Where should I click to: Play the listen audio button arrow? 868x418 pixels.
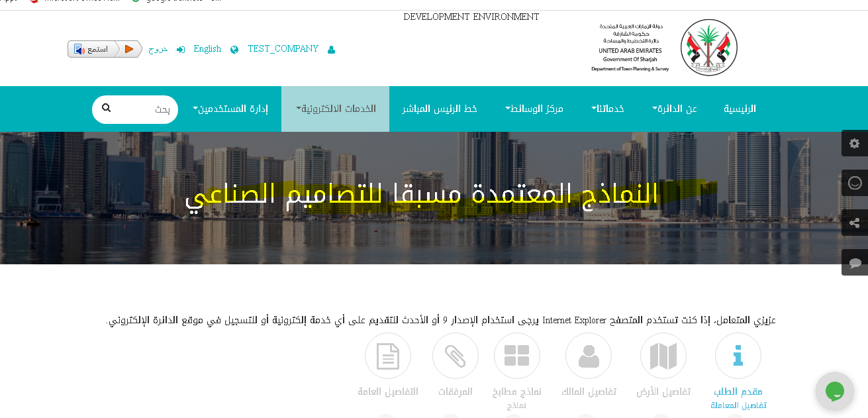point(129,49)
